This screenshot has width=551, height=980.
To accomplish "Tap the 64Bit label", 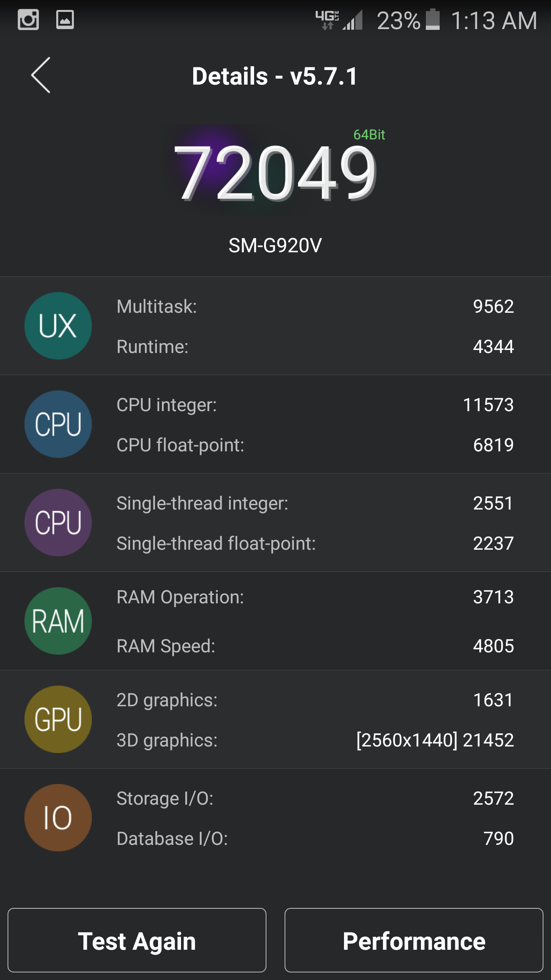I will pos(369,135).
